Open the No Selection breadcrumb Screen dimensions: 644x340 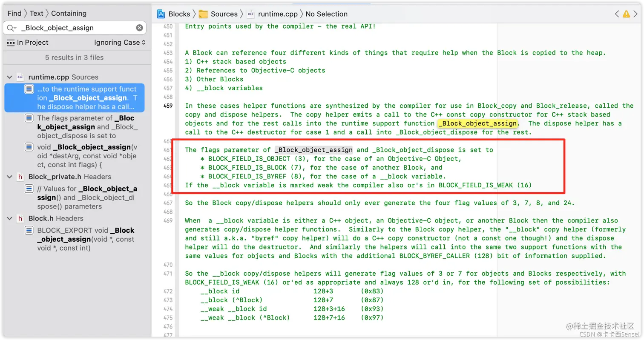pos(327,14)
